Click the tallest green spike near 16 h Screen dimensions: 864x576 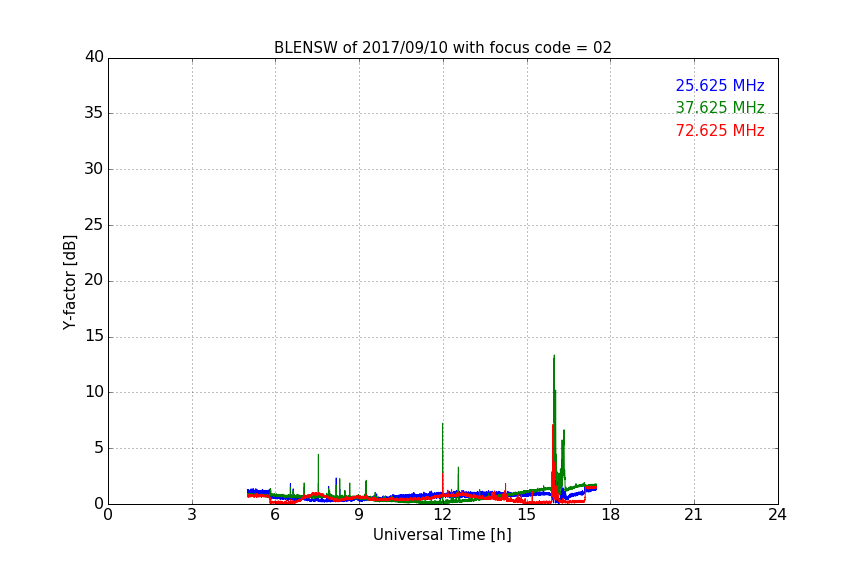pos(554,419)
